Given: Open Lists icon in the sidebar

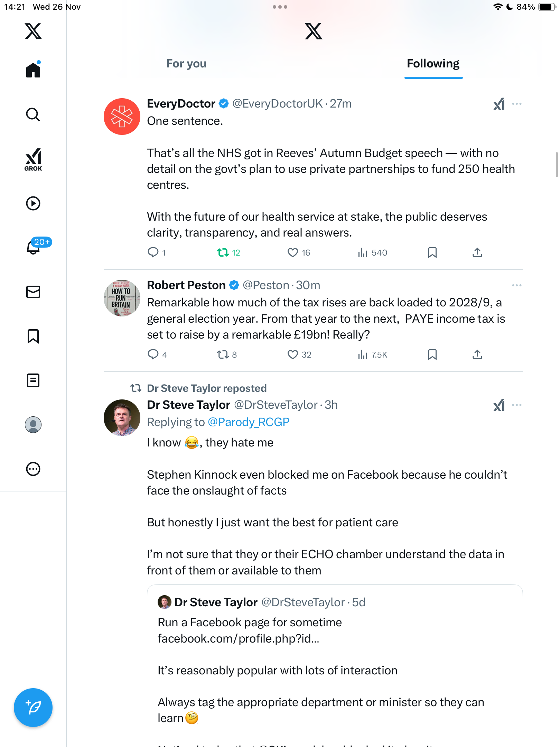Looking at the screenshot, I should (33, 380).
